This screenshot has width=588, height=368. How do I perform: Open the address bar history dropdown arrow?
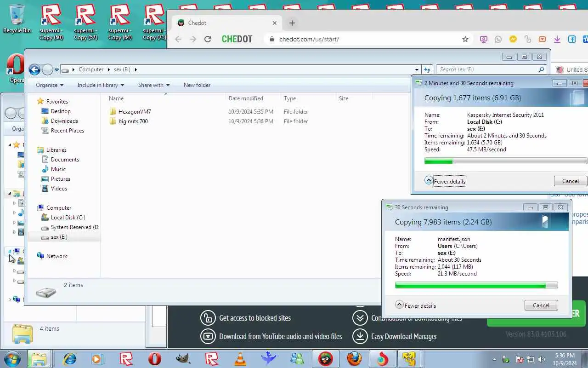(x=417, y=69)
